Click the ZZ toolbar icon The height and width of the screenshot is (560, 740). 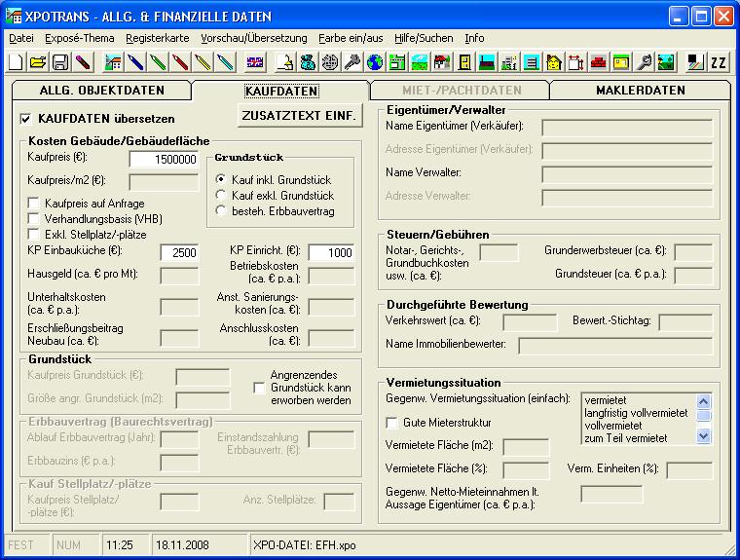click(719, 63)
